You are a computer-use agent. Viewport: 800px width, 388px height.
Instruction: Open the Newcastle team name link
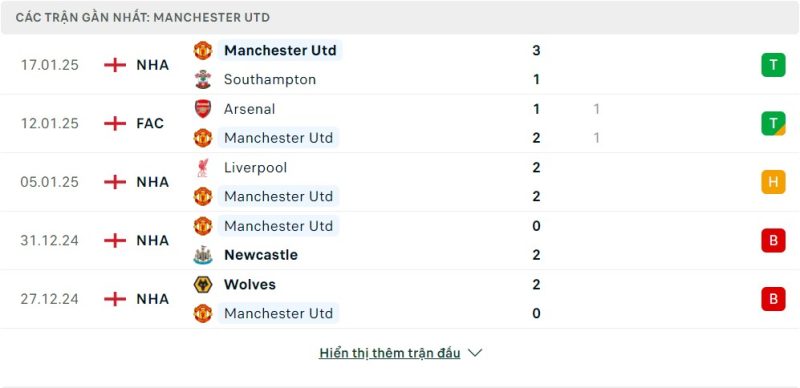[261, 255]
